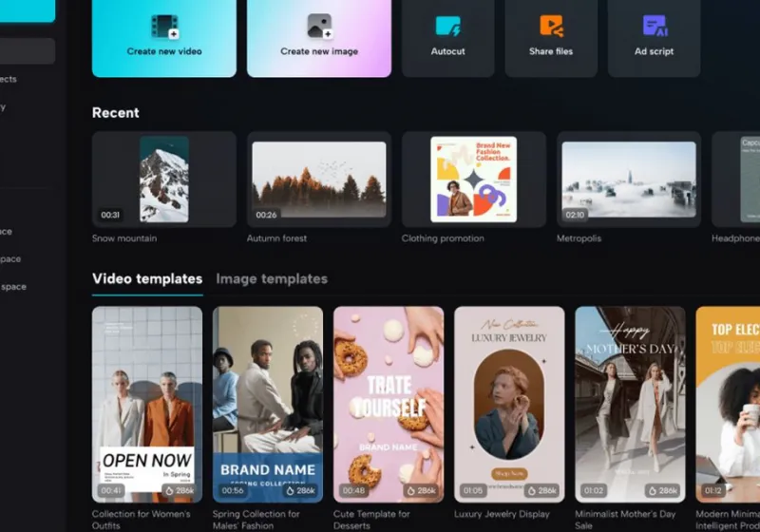Select the OPEN NOW women's outfits template
This screenshot has height=532, width=760.
(147, 405)
